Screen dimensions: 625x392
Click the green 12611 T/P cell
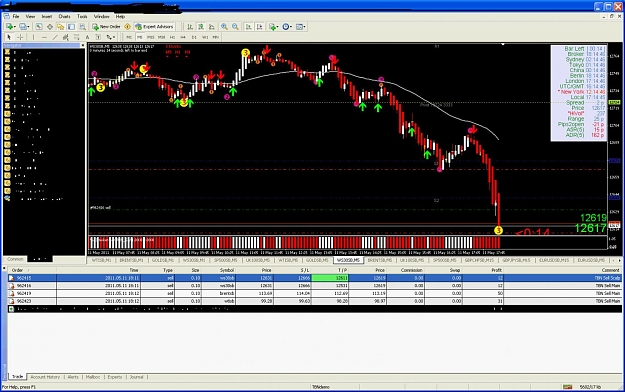point(330,278)
